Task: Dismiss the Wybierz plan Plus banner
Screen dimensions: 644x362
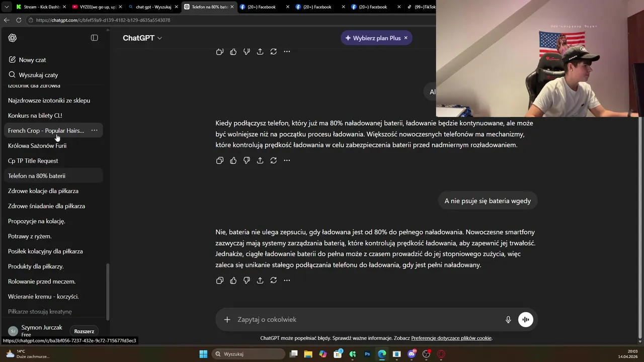Action: [x=406, y=38]
